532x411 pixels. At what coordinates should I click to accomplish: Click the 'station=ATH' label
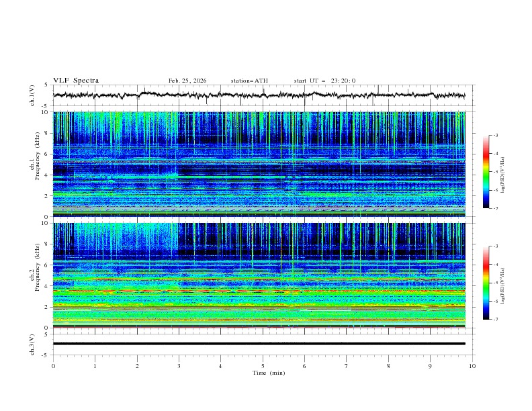click(249, 81)
